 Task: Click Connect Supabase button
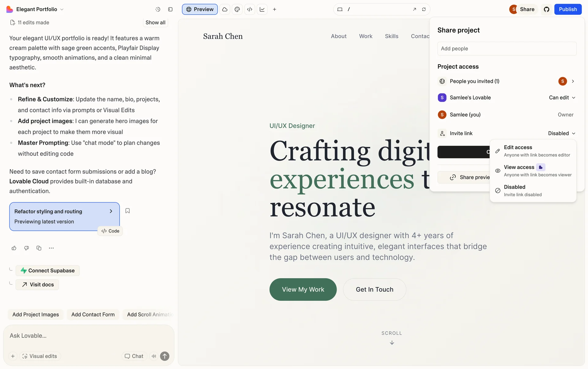[x=47, y=271]
